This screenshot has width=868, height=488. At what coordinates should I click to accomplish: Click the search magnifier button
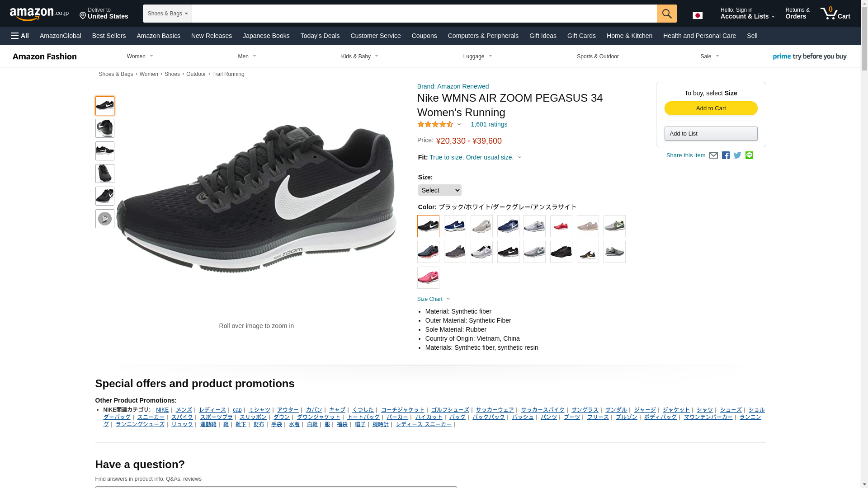pos(667,14)
